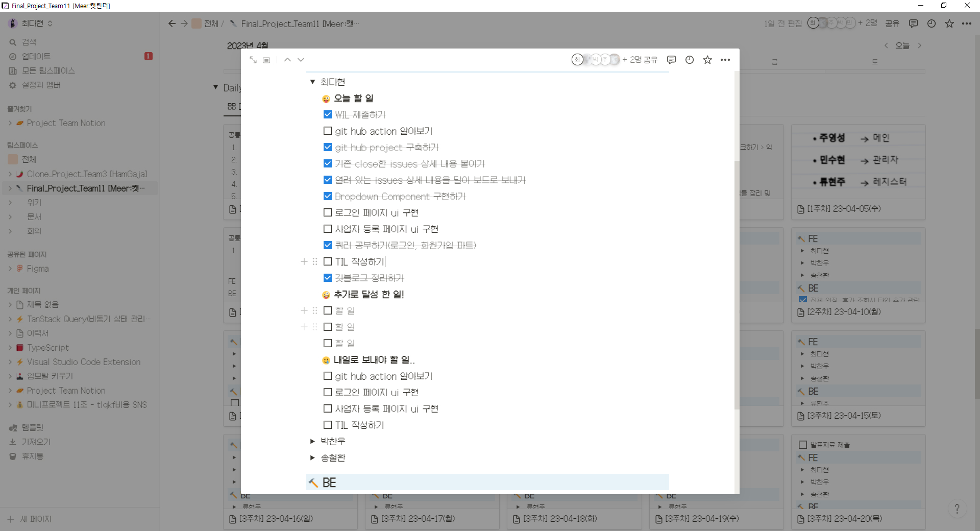Go to the next page using down arrow

pos(301,60)
